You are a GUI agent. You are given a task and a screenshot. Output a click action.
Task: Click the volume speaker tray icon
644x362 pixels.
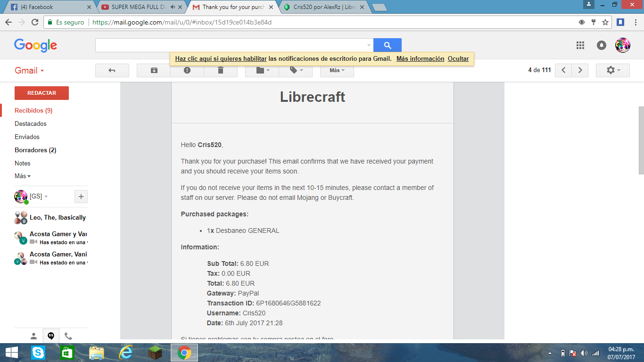[x=584, y=353]
